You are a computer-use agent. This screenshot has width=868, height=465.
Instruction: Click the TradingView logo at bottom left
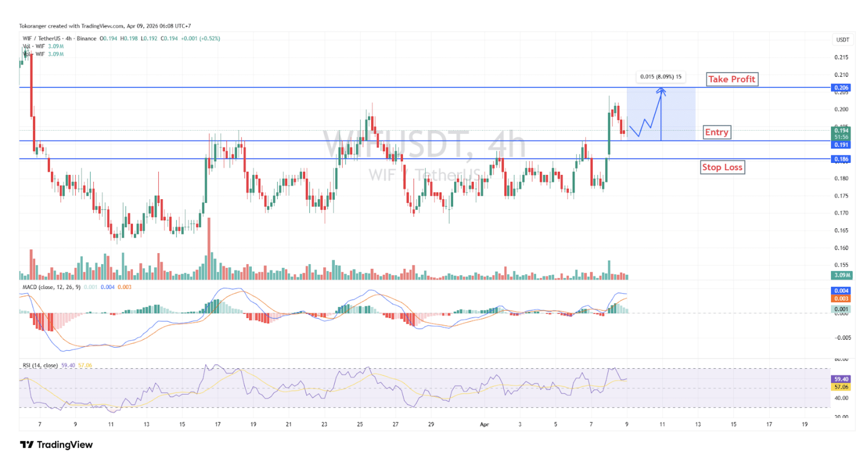tap(56, 444)
